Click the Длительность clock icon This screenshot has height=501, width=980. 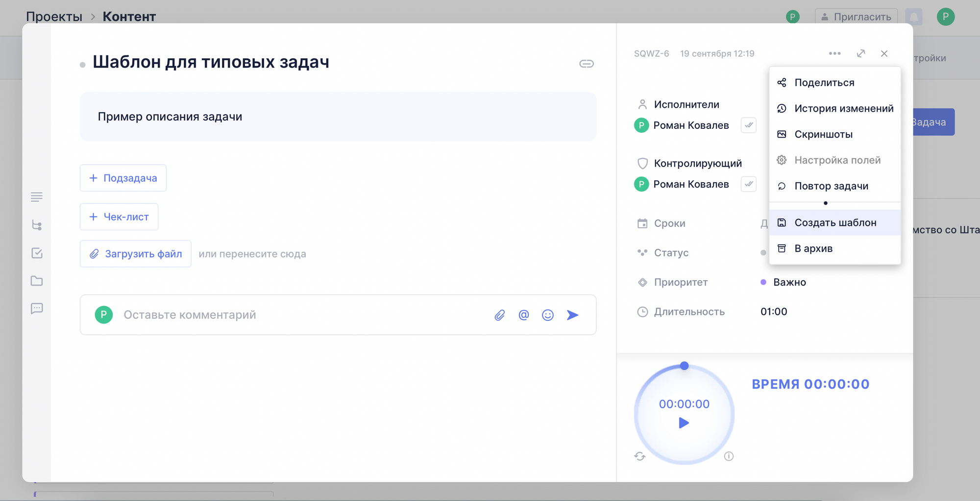(x=642, y=311)
